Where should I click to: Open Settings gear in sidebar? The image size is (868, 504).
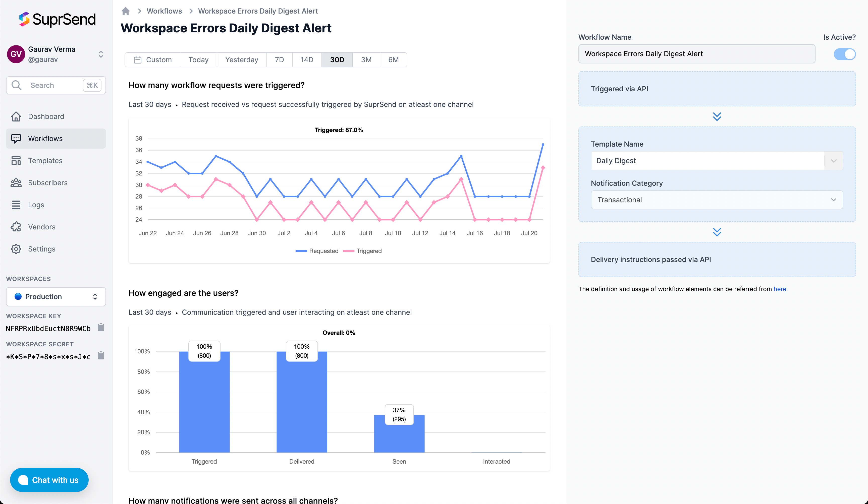pyautogui.click(x=16, y=249)
